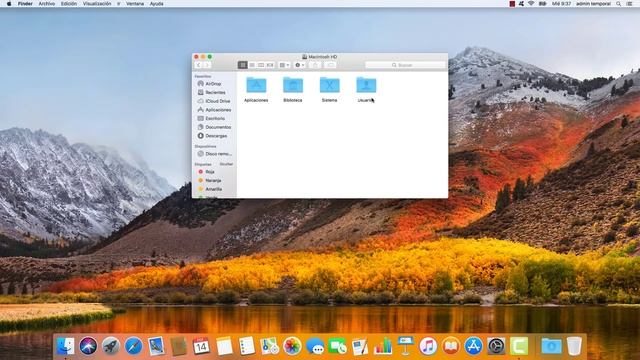Select AirDrop in Finder sidebar

point(214,84)
